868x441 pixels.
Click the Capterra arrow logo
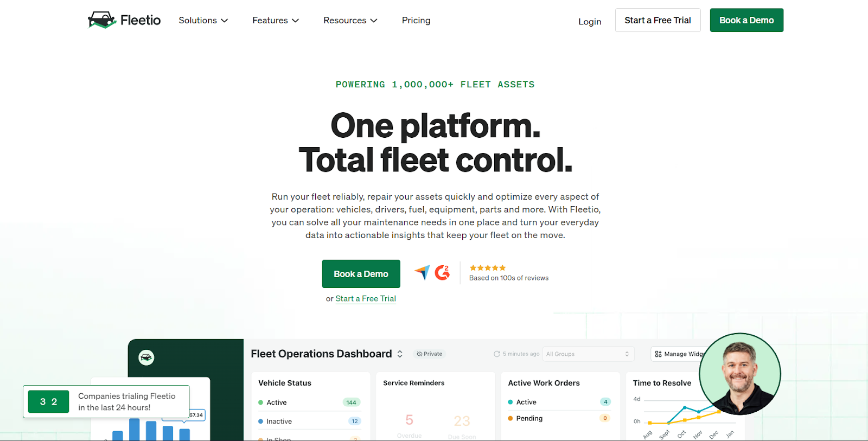point(422,272)
